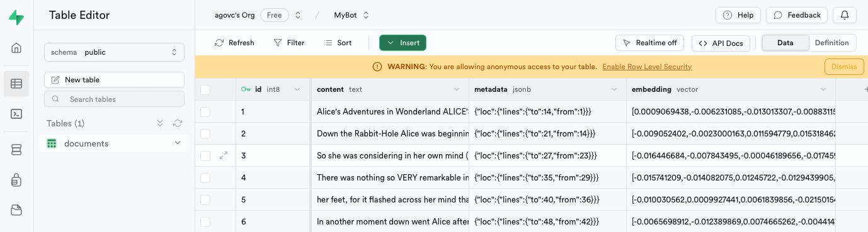Screen dimensions: 868x232
Task: Click the Free plan badge
Action: (275, 15)
